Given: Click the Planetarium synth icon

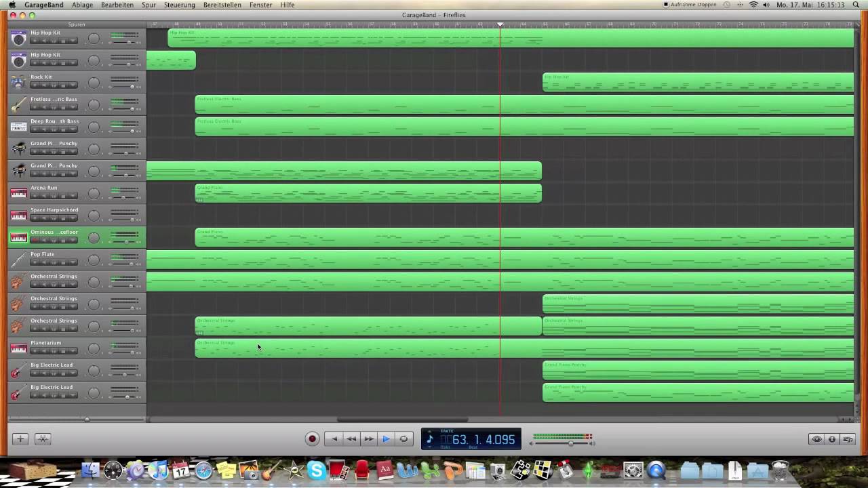Looking at the screenshot, I should click(18, 348).
